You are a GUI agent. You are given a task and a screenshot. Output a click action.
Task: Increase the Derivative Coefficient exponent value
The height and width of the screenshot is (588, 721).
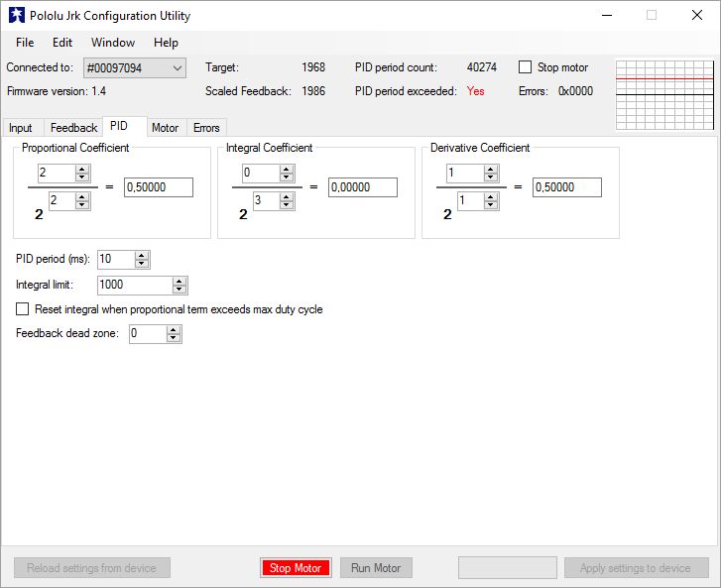(491, 196)
